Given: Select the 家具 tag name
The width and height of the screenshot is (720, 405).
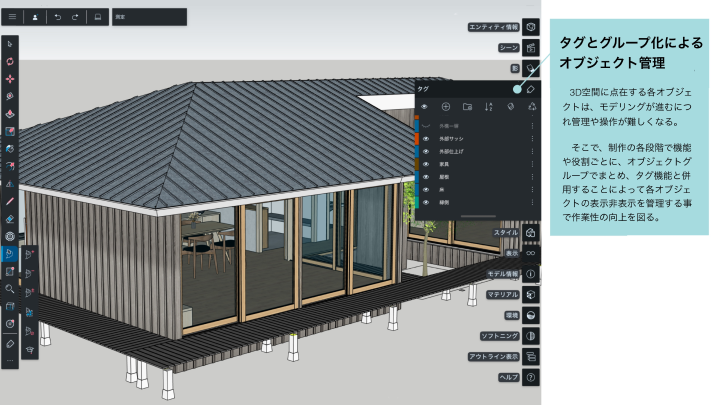Looking at the screenshot, I should click(x=444, y=164).
